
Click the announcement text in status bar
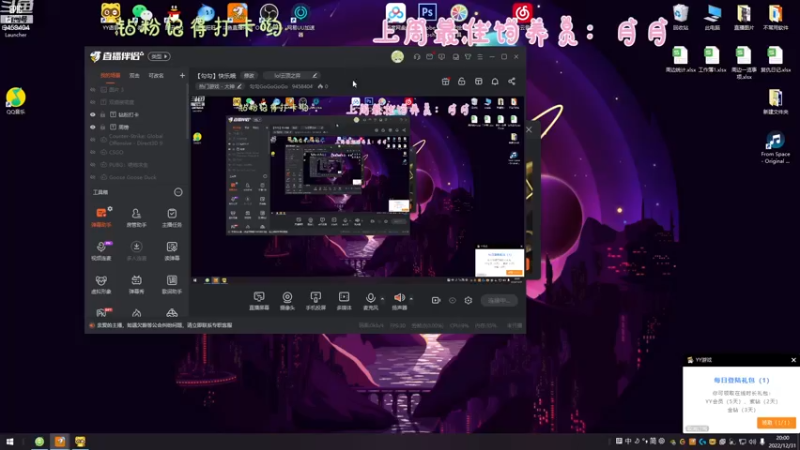click(164, 326)
